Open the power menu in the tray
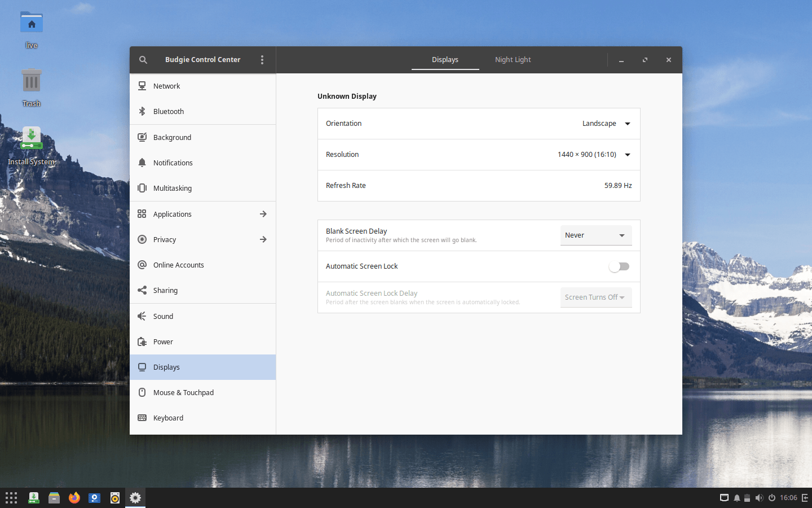The height and width of the screenshot is (508, 812). pos(772,498)
